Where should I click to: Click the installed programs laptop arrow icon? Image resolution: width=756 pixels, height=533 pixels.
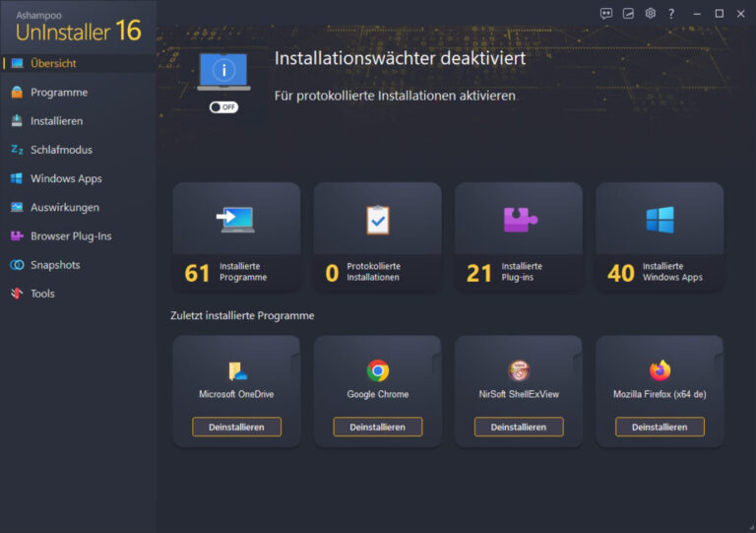[x=236, y=220]
